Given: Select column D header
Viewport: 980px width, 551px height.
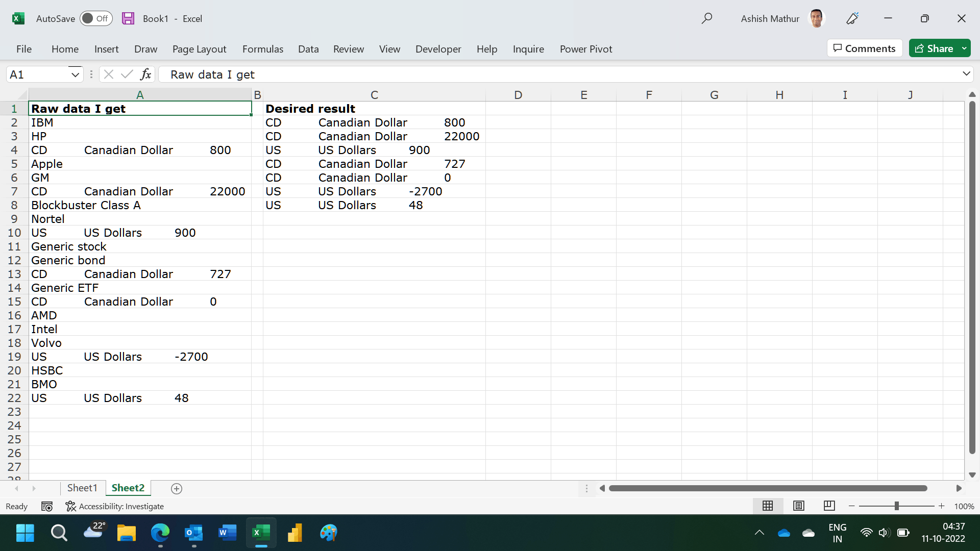Looking at the screenshot, I should (x=518, y=95).
